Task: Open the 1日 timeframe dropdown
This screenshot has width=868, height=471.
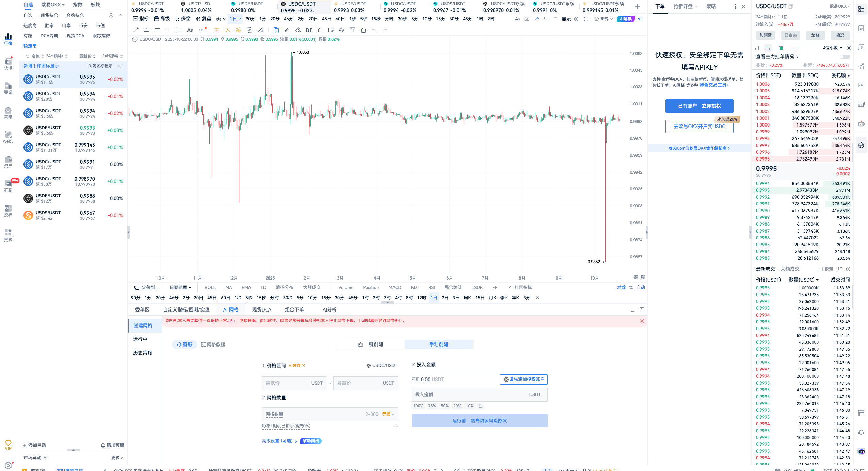Action: [235, 19]
